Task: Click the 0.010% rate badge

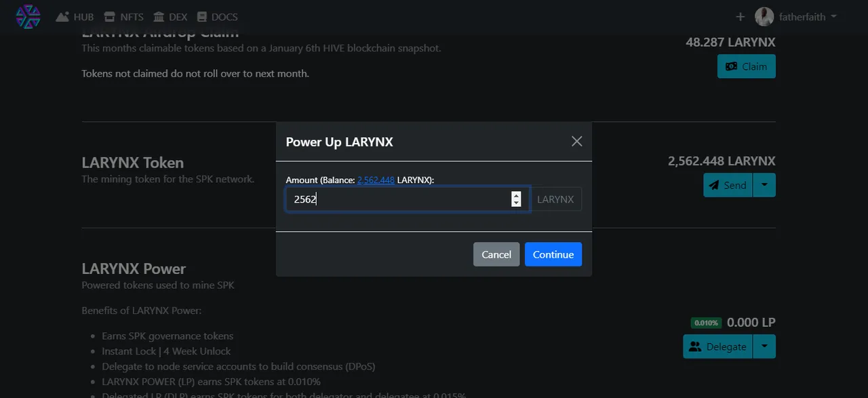Action: 706,323
